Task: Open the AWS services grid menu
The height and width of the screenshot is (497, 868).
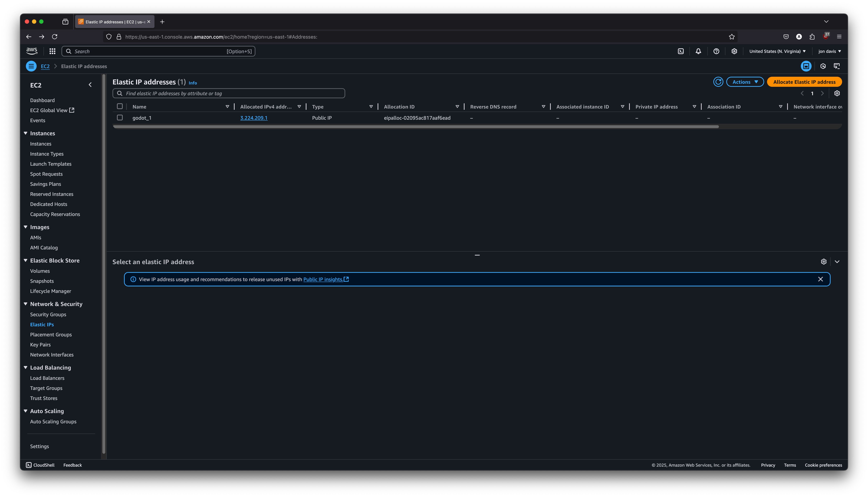Action: (x=52, y=51)
